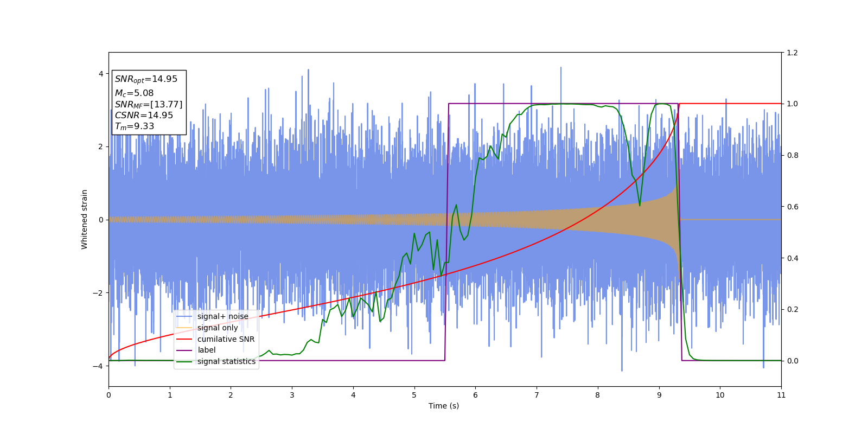Click right y-axis tick label 0.2

pyautogui.click(x=792, y=309)
